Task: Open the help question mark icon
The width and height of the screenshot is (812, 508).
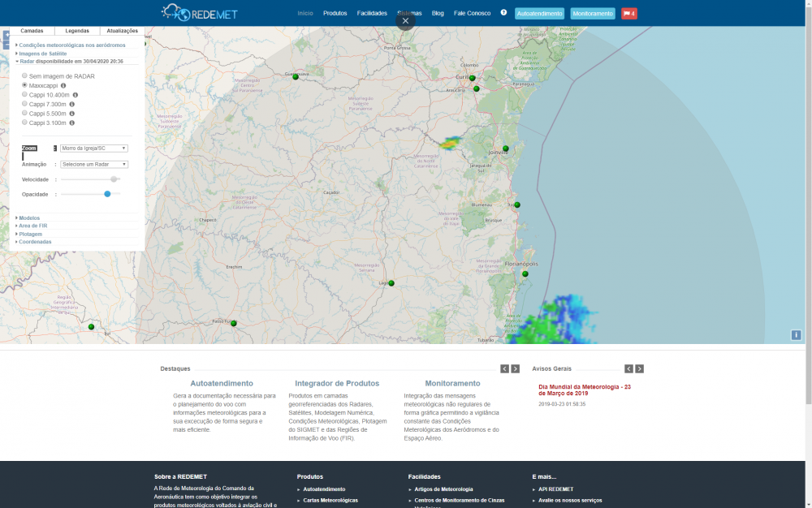Action: click(503, 13)
